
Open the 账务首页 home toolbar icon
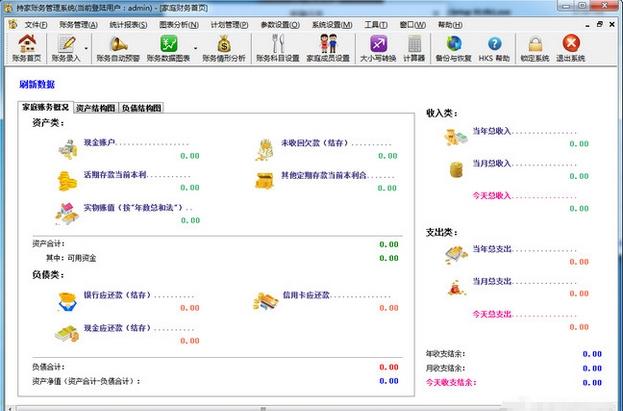(27, 47)
